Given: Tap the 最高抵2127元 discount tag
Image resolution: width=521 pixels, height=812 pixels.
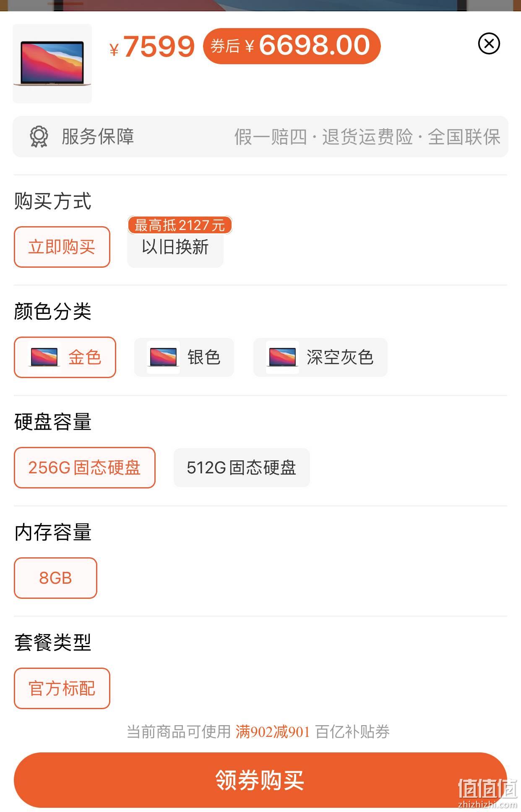Looking at the screenshot, I should coord(180,225).
